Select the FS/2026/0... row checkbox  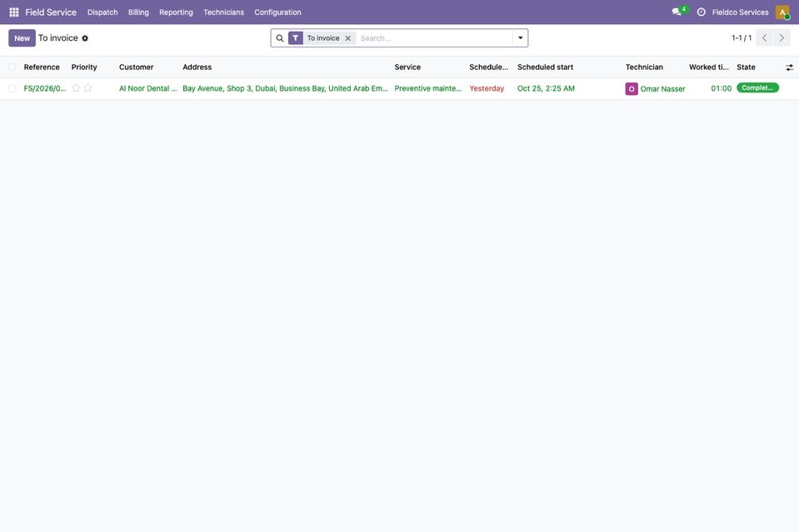coord(12,88)
